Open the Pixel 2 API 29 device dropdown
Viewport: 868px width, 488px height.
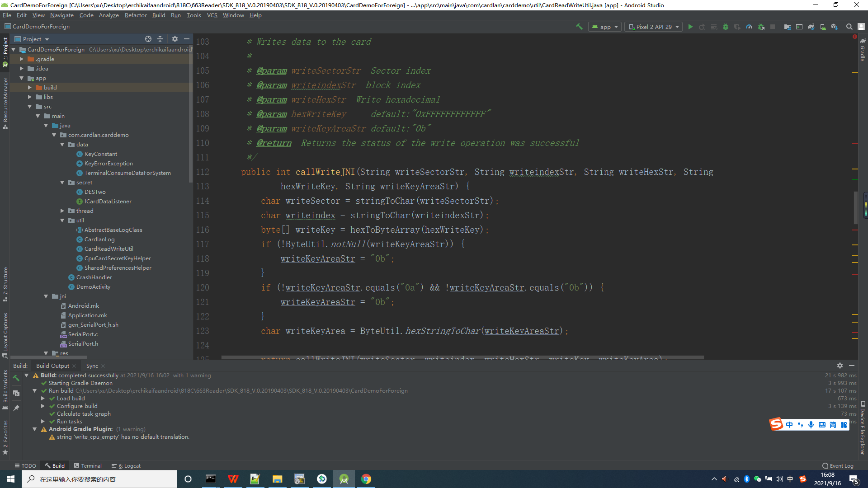tap(654, 27)
